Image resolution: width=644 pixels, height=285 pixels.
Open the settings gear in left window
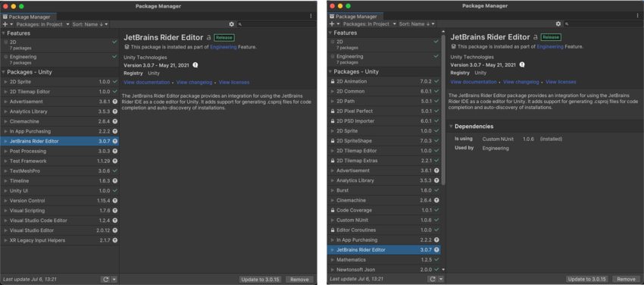click(232, 25)
